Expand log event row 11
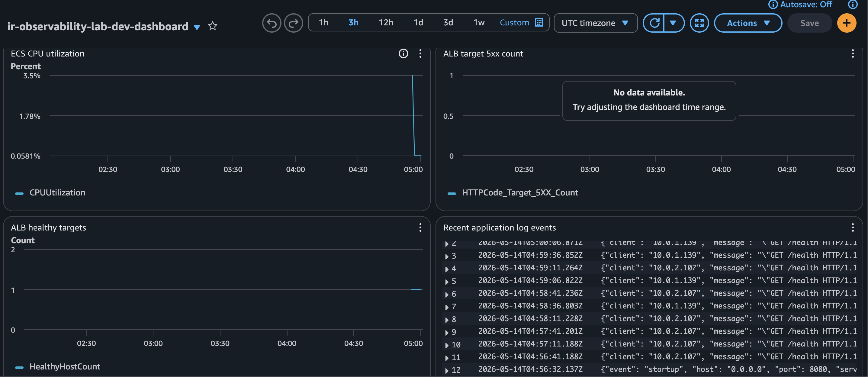This screenshot has width=868, height=377. pyautogui.click(x=447, y=358)
